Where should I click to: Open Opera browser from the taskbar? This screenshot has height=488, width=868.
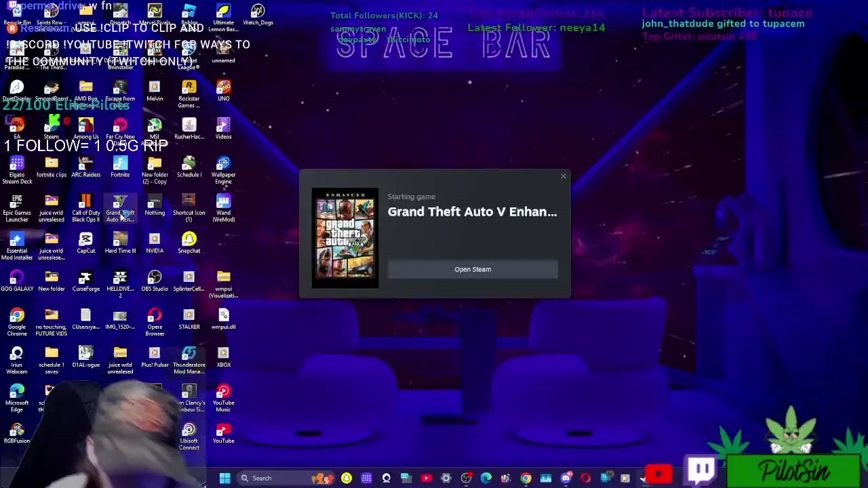click(x=585, y=478)
